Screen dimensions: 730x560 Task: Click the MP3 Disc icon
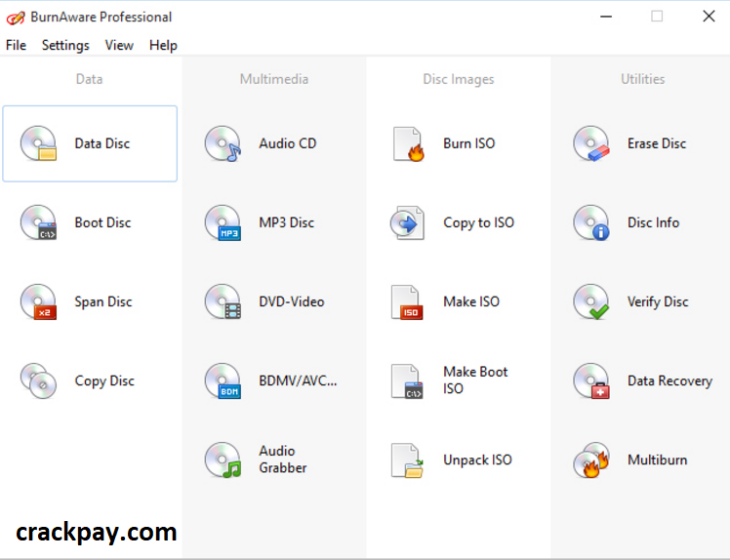223,222
